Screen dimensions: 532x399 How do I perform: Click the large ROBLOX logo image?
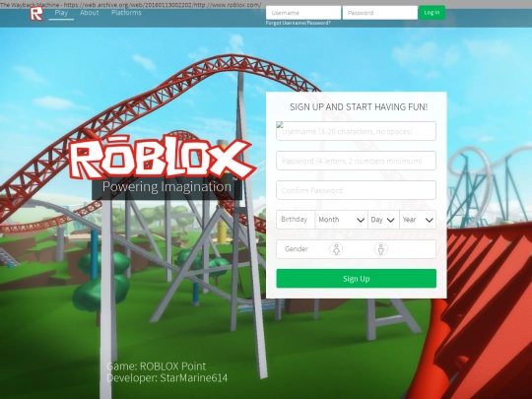pyautogui.click(x=162, y=158)
